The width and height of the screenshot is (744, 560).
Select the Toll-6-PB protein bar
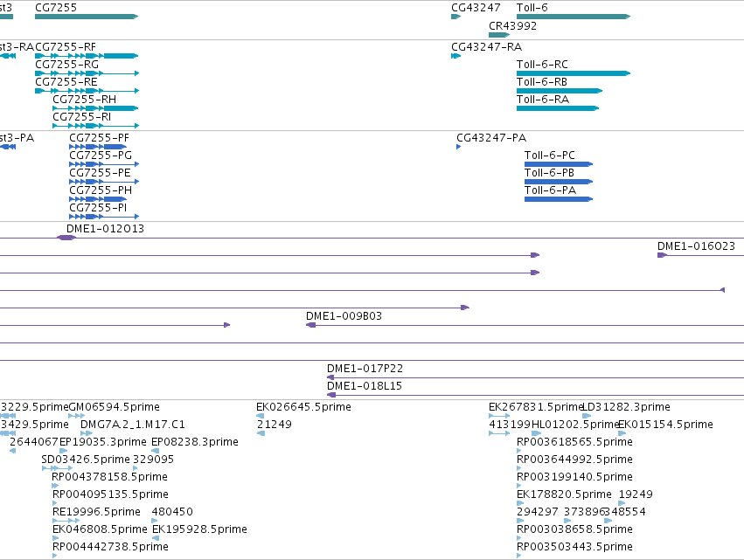[x=559, y=182]
